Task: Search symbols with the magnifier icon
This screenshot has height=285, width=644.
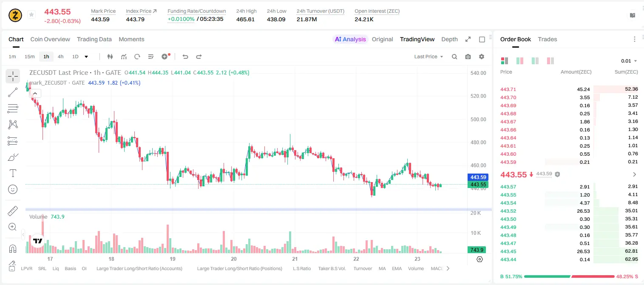Action: (x=454, y=57)
